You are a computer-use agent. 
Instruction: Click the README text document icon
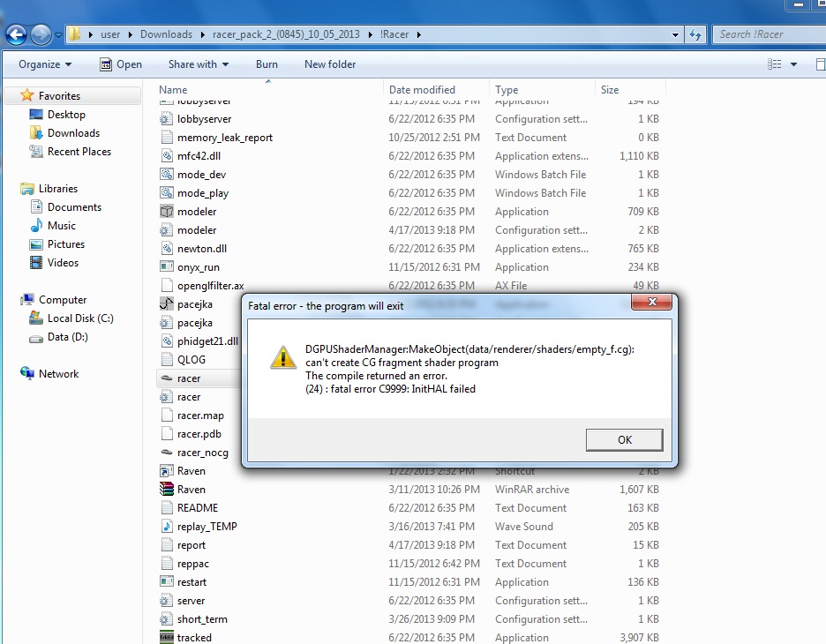click(x=167, y=507)
